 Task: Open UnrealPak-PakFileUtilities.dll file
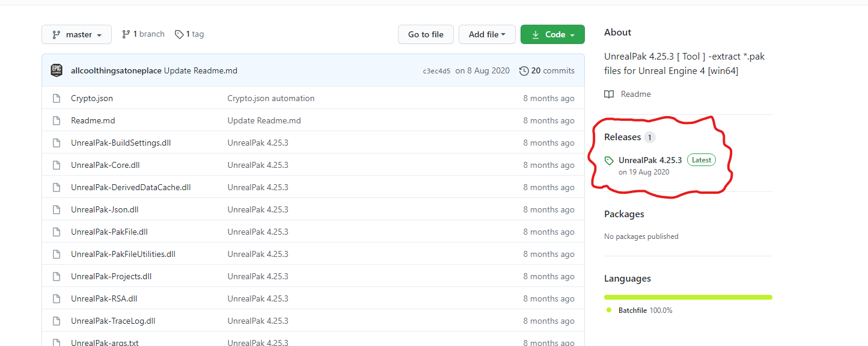point(123,254)
